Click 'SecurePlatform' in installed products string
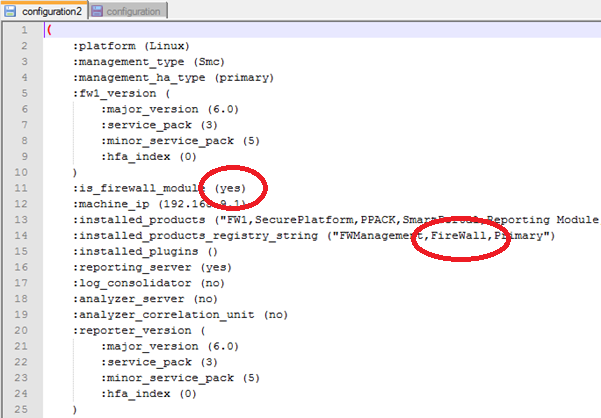Viewport: 601px width, 418px height. point(304,220)
